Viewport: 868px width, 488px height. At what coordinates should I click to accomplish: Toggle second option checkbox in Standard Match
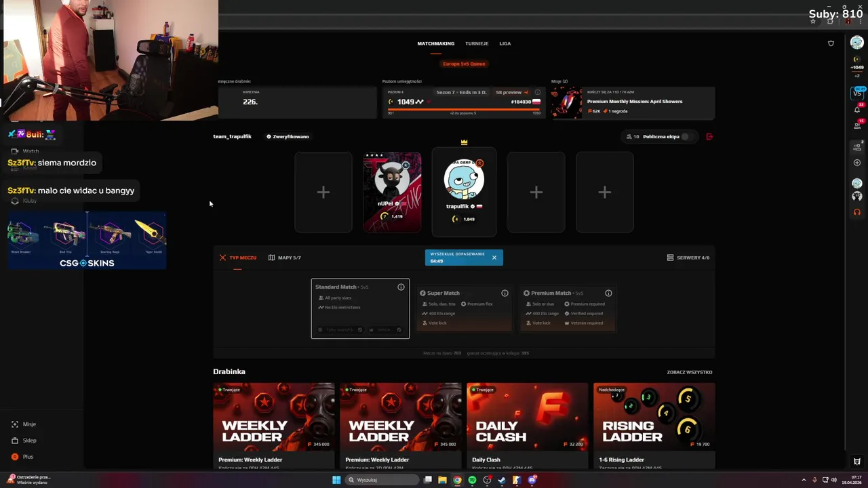(399, 330)
